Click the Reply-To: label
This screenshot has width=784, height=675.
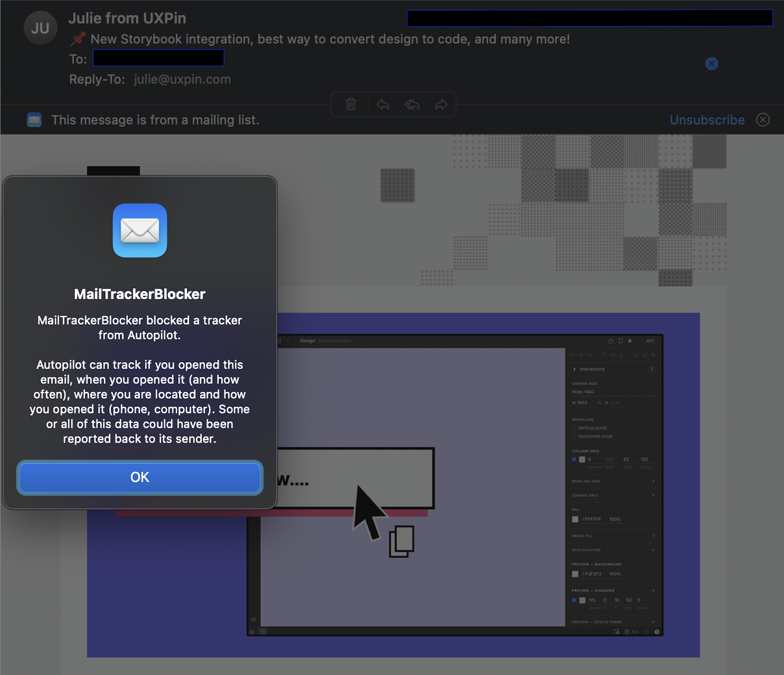tap(97, 79)
